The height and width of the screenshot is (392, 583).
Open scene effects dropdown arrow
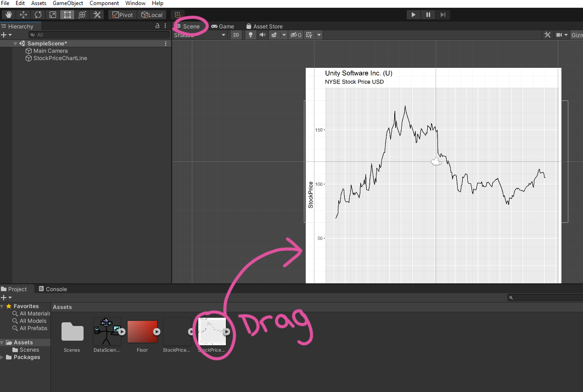(284, 35)
